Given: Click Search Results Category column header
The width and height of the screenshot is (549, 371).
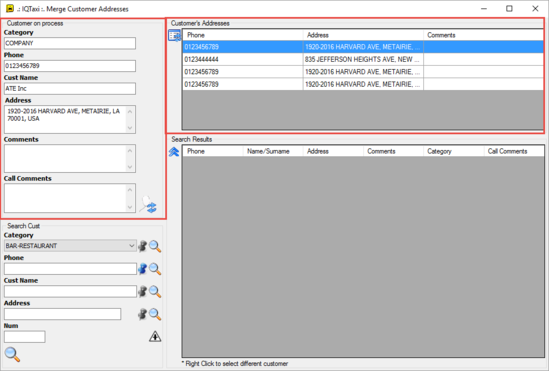Looking at the screenshot, I should pyautogui.click(x=453, y=151).
